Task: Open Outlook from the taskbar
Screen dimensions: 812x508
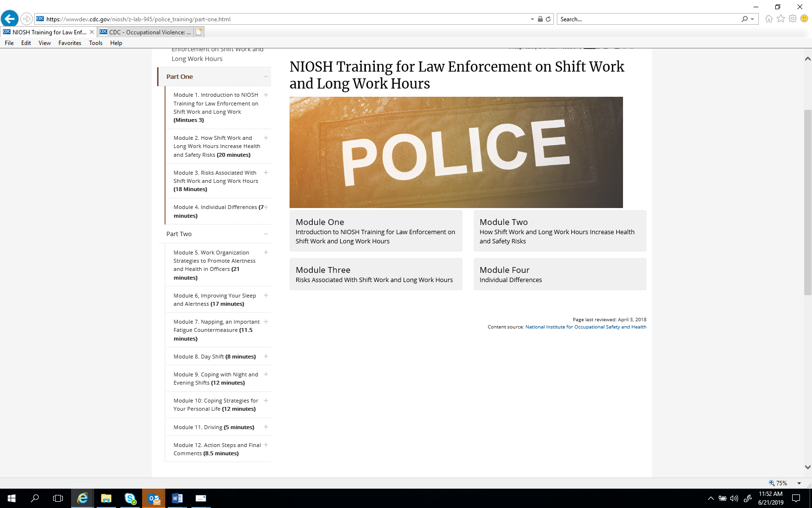Action: [x=154, y=498]
